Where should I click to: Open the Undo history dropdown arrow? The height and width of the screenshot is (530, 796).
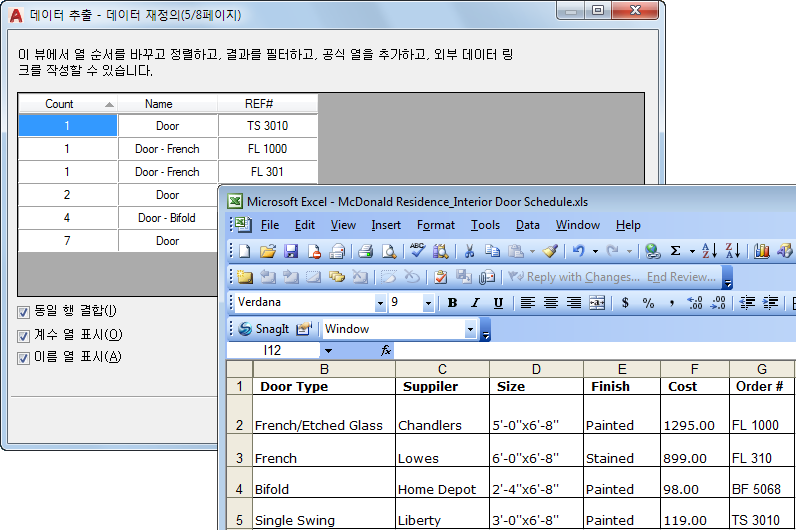point(595,251)
